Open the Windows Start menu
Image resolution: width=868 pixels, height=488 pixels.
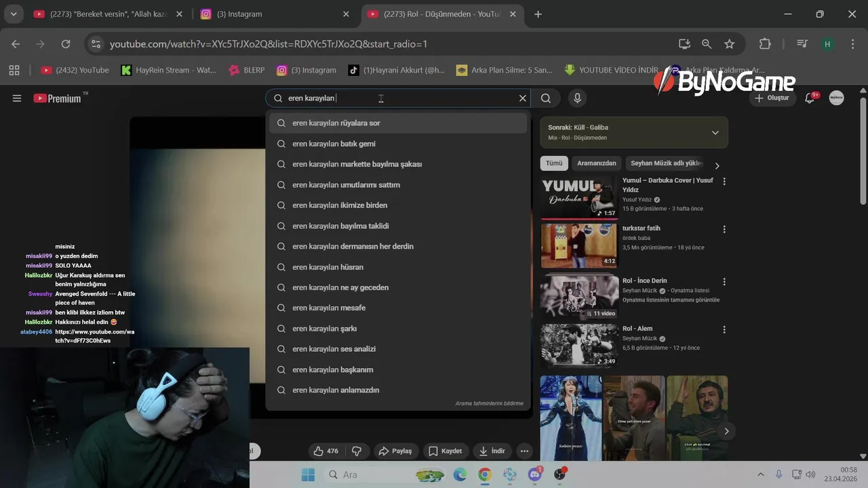(308, 474)
